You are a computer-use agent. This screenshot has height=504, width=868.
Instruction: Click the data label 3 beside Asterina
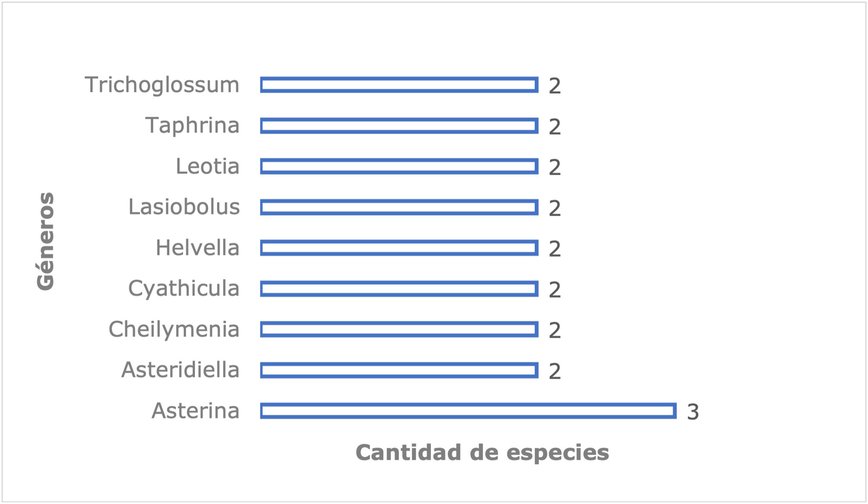[693, 412]
